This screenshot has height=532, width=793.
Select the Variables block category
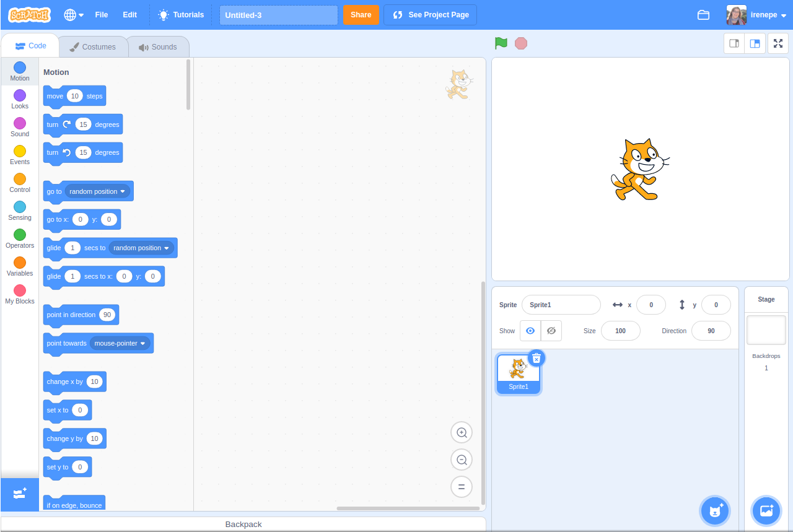point(20,266)
